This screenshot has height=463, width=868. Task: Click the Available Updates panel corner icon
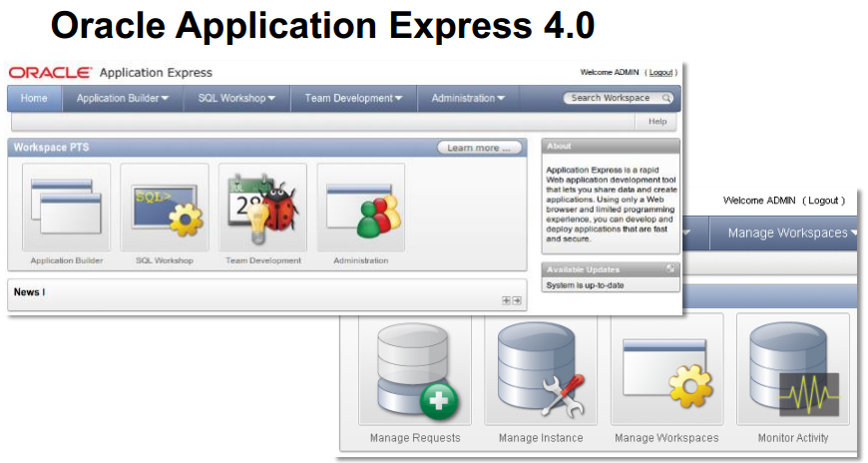coord(670,268)
